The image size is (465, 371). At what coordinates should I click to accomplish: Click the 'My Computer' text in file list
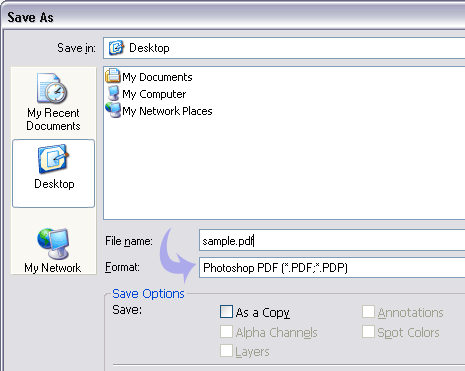pos(154,94)
